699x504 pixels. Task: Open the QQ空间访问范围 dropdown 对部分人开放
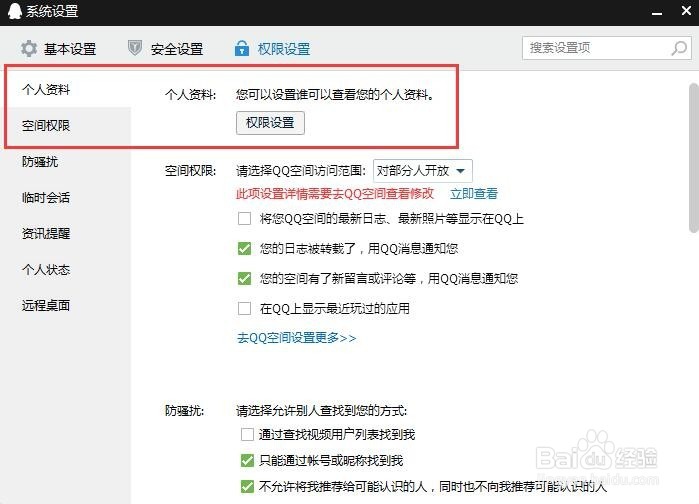point(423,171)
